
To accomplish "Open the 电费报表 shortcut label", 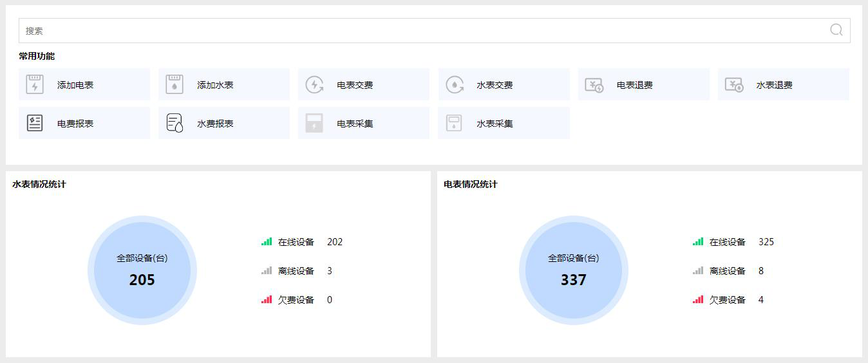I will point(75,124).
